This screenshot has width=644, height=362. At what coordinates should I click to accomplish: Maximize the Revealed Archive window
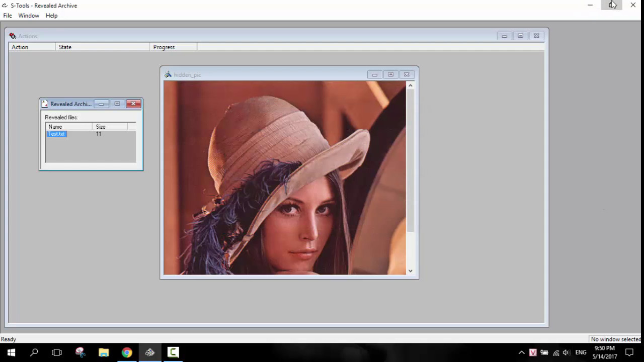click(117, 104)
